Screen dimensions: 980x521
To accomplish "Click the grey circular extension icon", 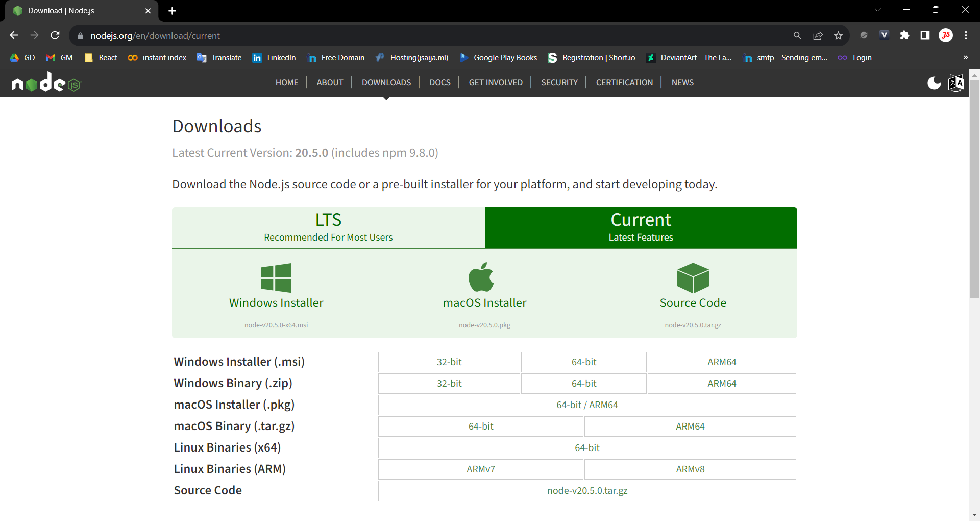I will [x=864, y=35].
